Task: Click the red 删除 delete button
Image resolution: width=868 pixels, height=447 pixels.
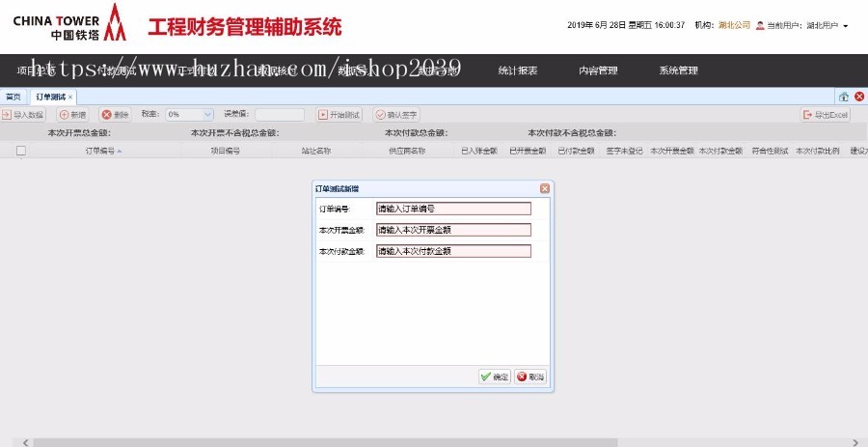Action: [115, 115]
